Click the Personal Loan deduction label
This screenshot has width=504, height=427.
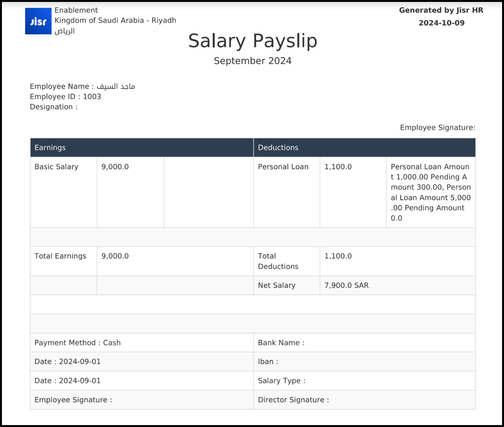283,167
